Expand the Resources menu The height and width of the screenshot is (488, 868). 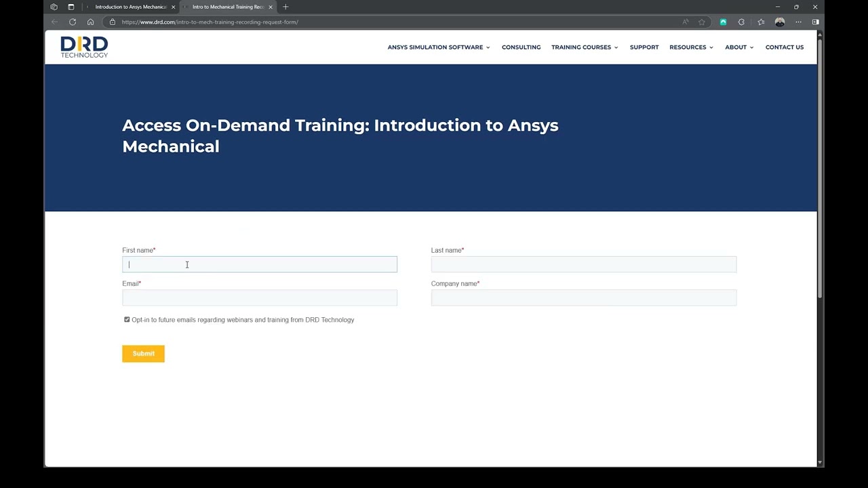[691, 47]
